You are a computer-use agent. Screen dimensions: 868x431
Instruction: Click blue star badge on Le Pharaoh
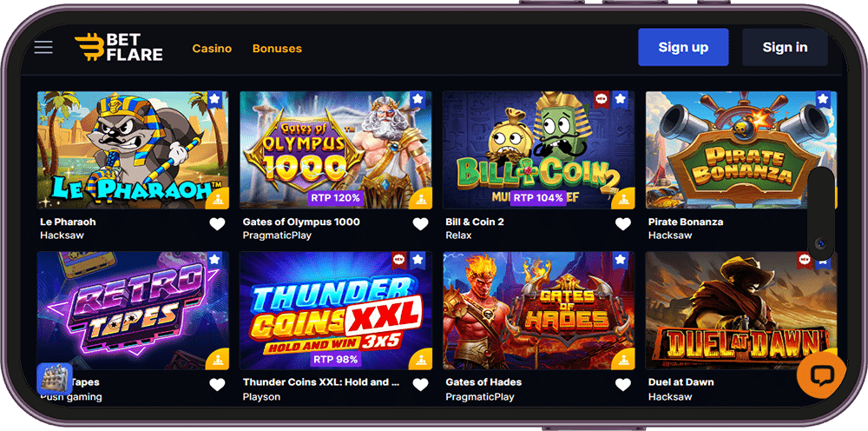pyautogui.click(x=214, y=100)
